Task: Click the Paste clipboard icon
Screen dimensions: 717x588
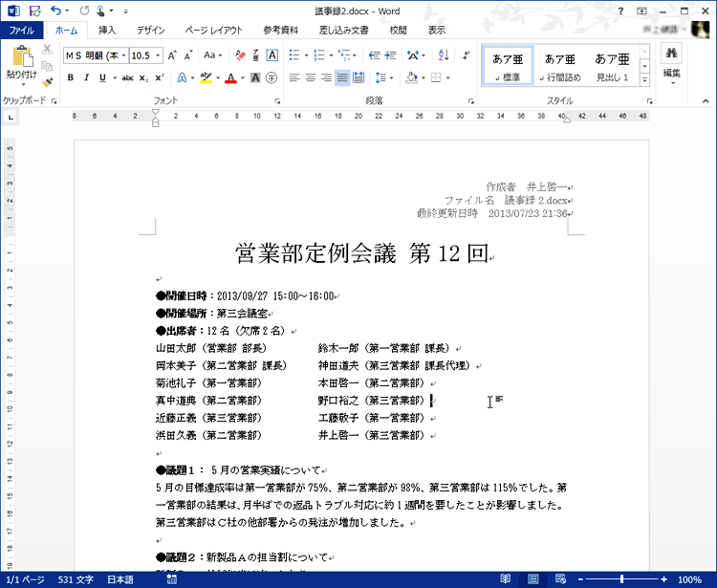Action: (x=22, y=57)
